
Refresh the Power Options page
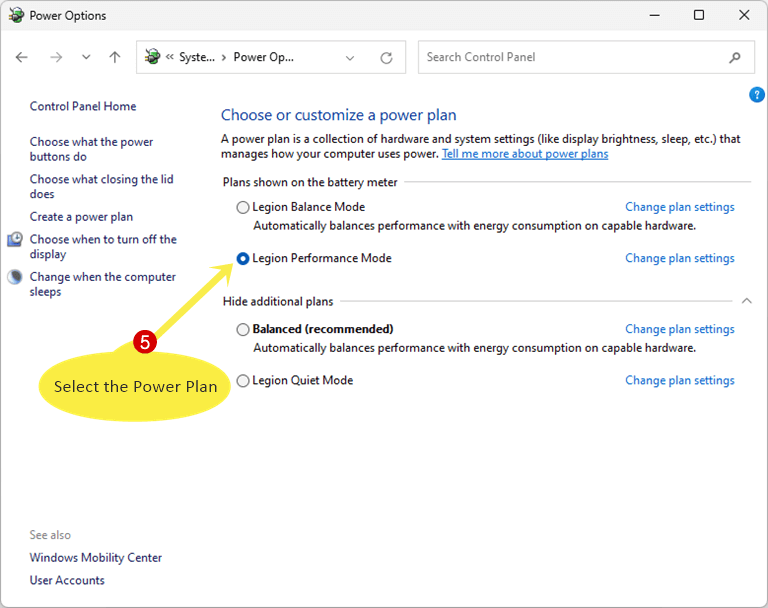(386, 58)
